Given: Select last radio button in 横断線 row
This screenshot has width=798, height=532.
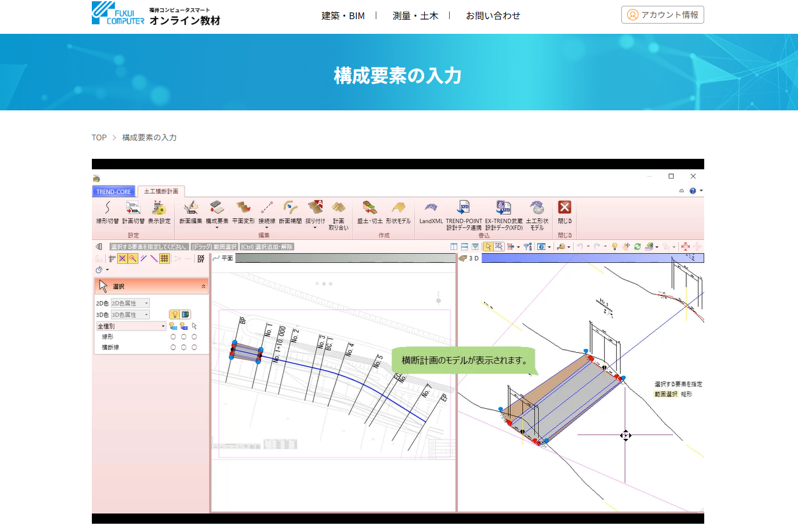Looking at the screenshot, I should tap(195, 348).
